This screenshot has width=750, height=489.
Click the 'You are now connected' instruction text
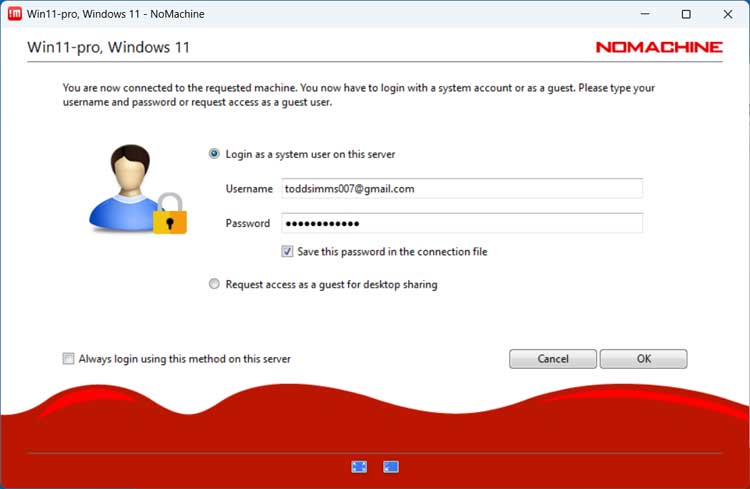click(359, 95)
